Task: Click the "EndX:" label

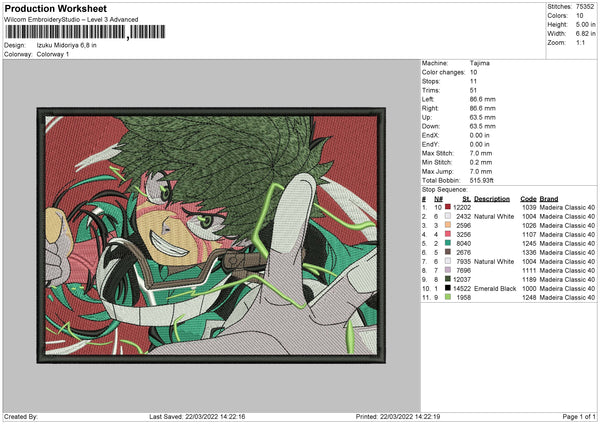Action: (430, 135)
